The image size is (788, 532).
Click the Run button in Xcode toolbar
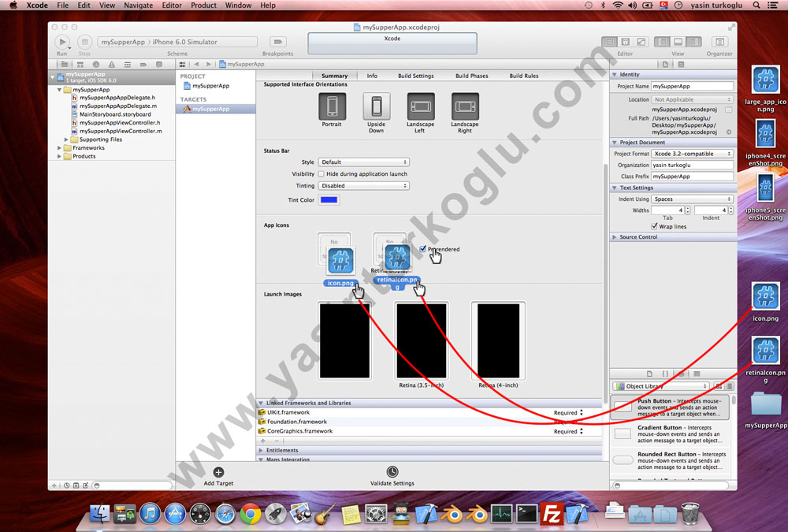click(x=62, y=42)
